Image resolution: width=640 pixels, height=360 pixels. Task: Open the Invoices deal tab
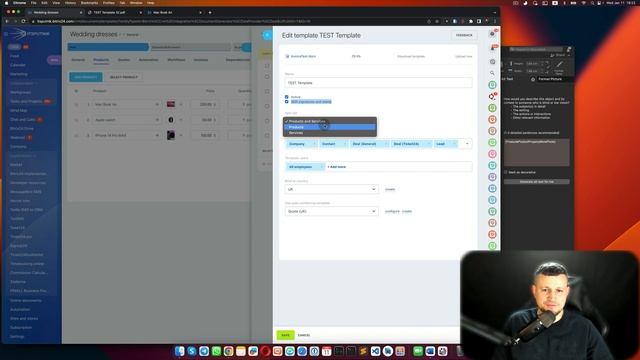(x=201, y=60)
